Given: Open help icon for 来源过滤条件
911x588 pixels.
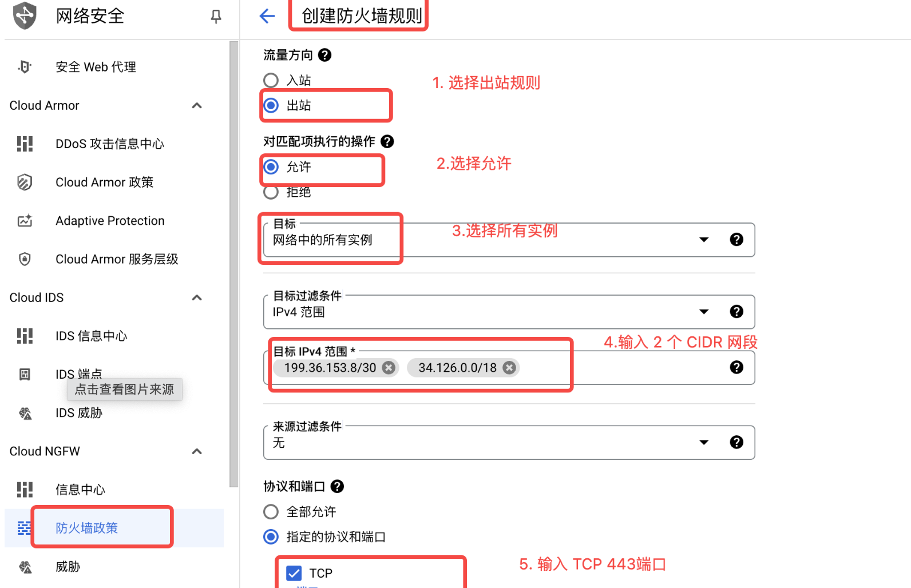Looking at the screenshot, I should 736,442.
